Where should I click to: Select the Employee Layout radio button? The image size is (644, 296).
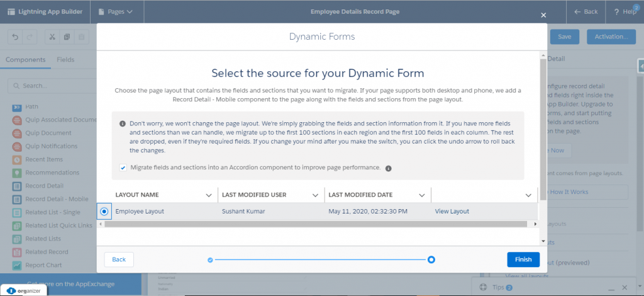tap(104, 212)
